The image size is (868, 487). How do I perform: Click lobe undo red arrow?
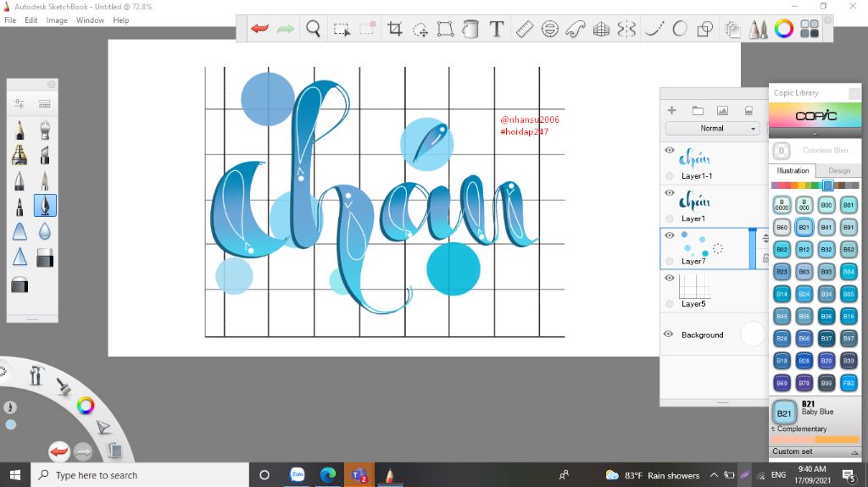point(58,451)
